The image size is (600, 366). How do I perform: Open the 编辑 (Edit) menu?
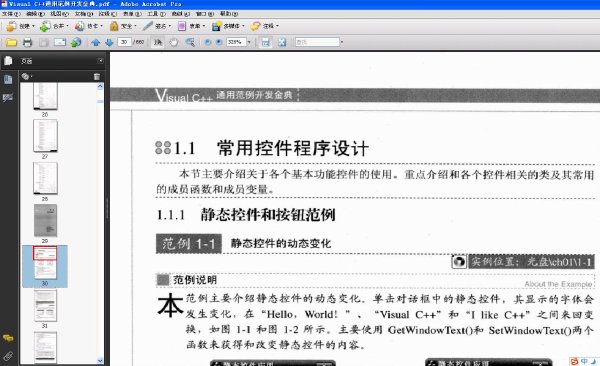(x=35, y=14)
